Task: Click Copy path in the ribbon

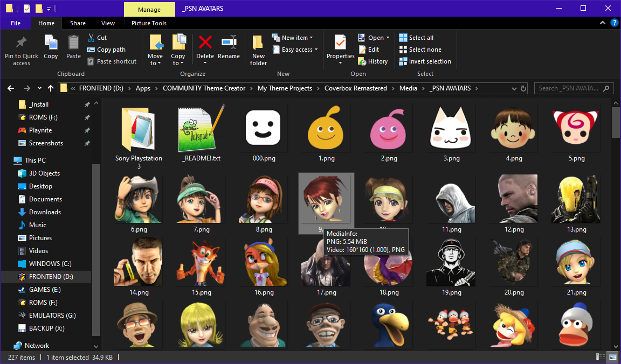Action: click(107, 50)
